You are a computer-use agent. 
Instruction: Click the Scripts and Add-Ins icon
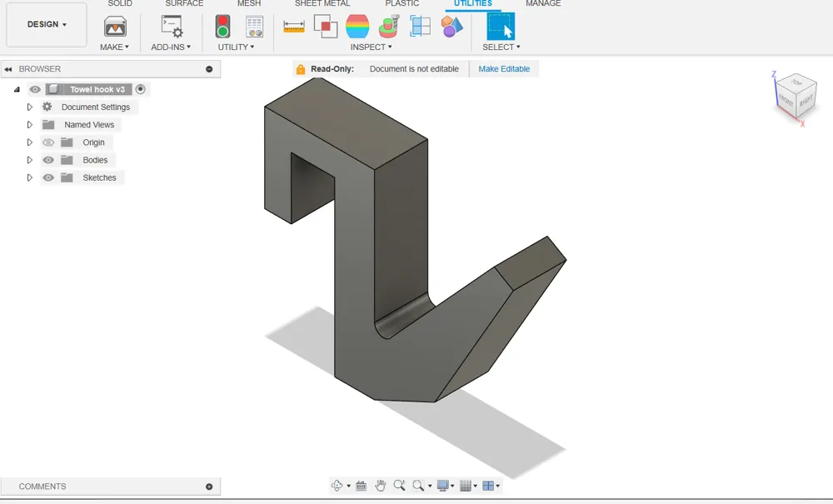[171, 26]
